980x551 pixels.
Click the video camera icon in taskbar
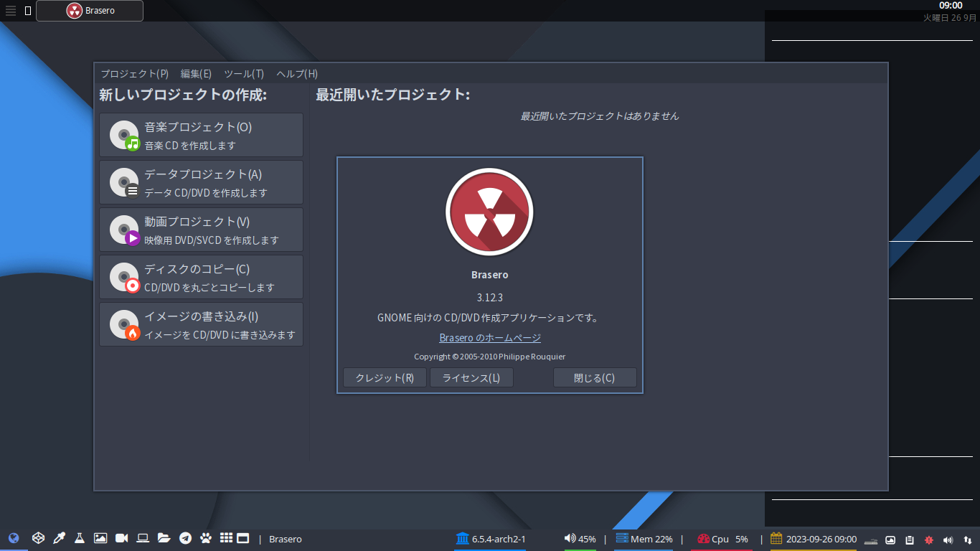tap(121, 538)
